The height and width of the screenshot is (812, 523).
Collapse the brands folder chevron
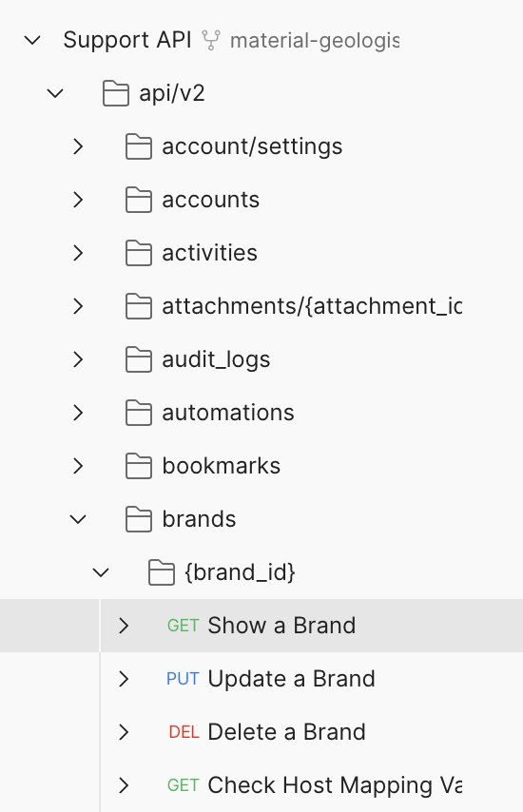(78, 519)
